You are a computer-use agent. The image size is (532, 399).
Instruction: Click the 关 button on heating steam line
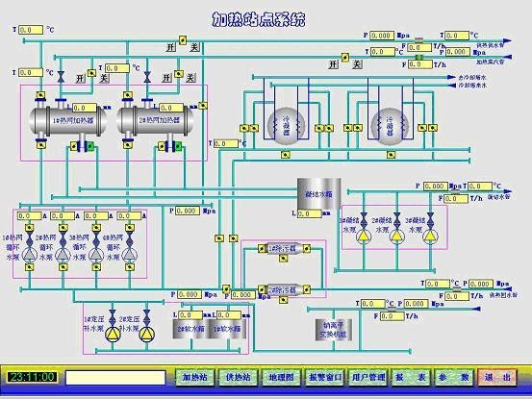pyautogui.click(x=357, y=63)
